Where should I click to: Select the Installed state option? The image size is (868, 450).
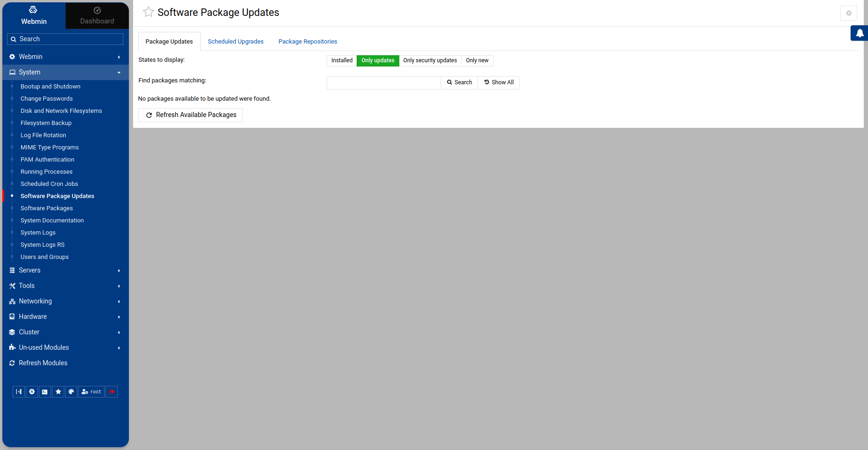click(342, 60)
